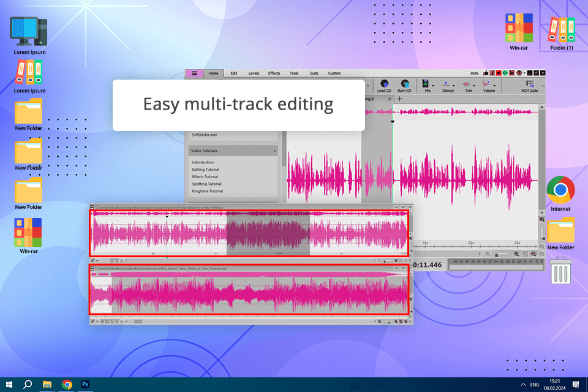Close the mp3 file tab

click(x=390, y=99)
